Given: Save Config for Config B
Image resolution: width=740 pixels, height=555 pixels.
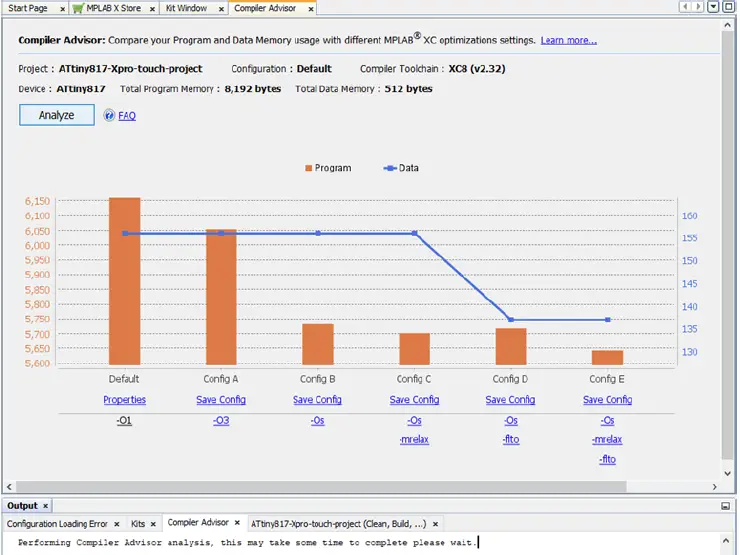Looking at the screenshot, I should pyautogui.click(x=317, y=400).
